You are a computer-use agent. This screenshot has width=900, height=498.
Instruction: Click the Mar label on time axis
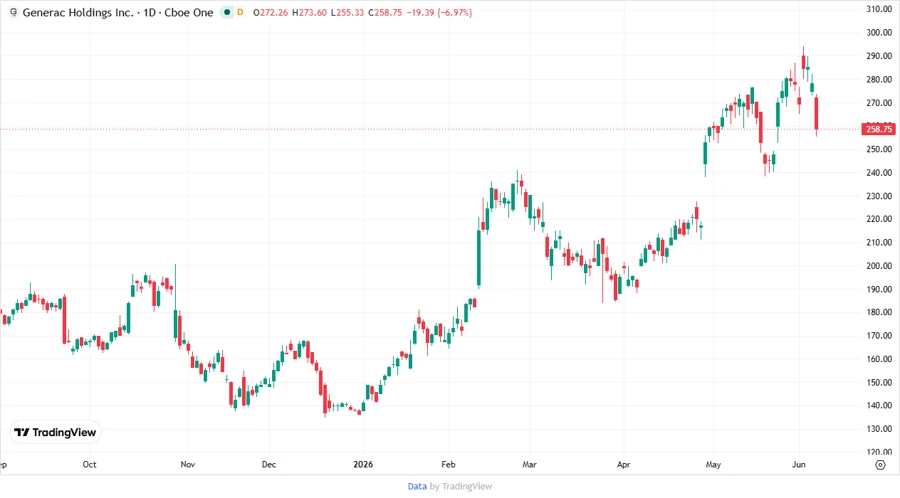[x=529, y=464]
